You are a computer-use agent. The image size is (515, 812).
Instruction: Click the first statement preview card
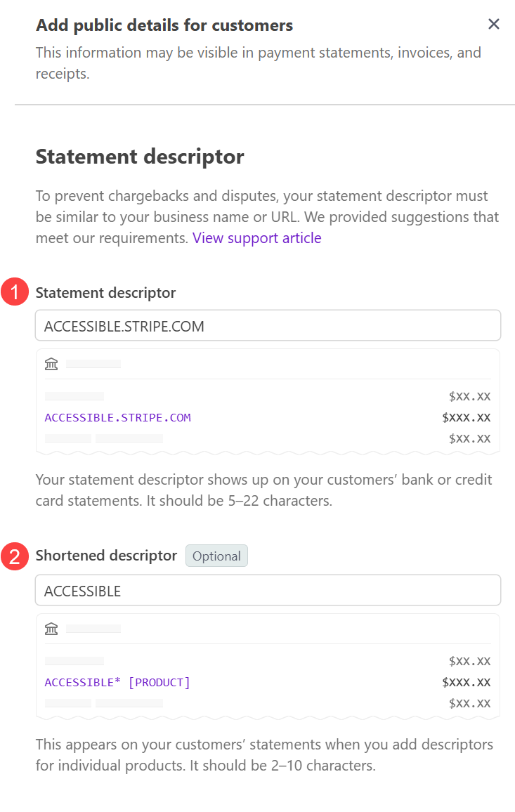(268, 402)
